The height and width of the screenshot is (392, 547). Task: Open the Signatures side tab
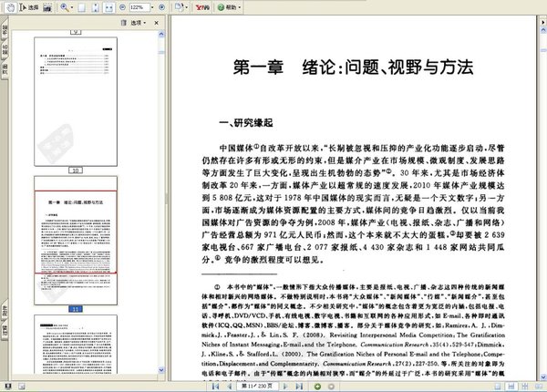5,49
